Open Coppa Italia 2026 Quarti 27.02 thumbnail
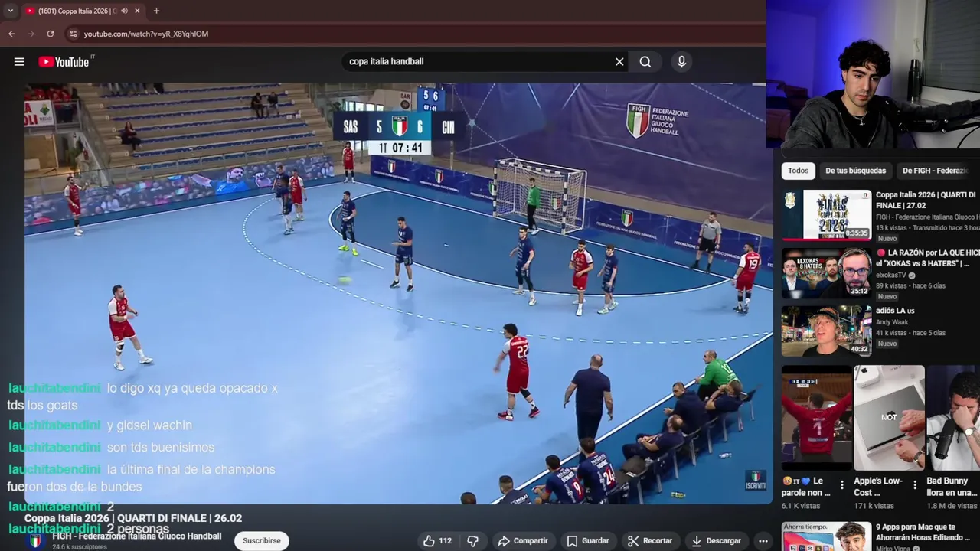 tap(826, 215)
